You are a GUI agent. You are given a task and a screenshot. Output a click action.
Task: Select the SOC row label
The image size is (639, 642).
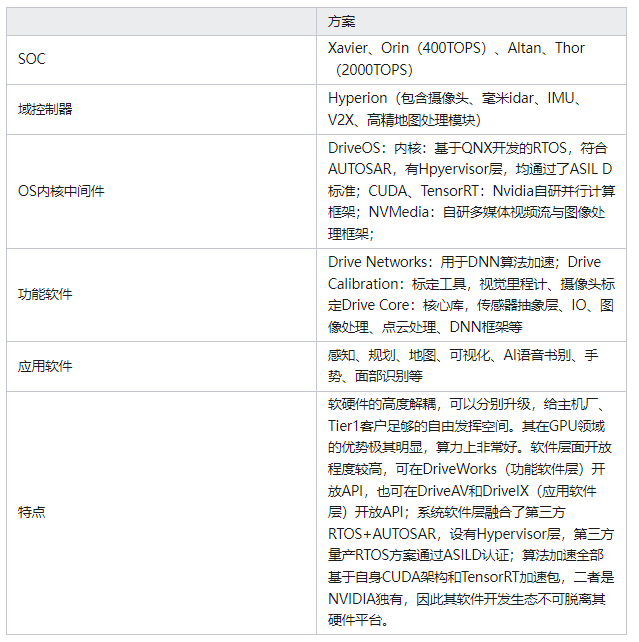click(x=32, y=59)
